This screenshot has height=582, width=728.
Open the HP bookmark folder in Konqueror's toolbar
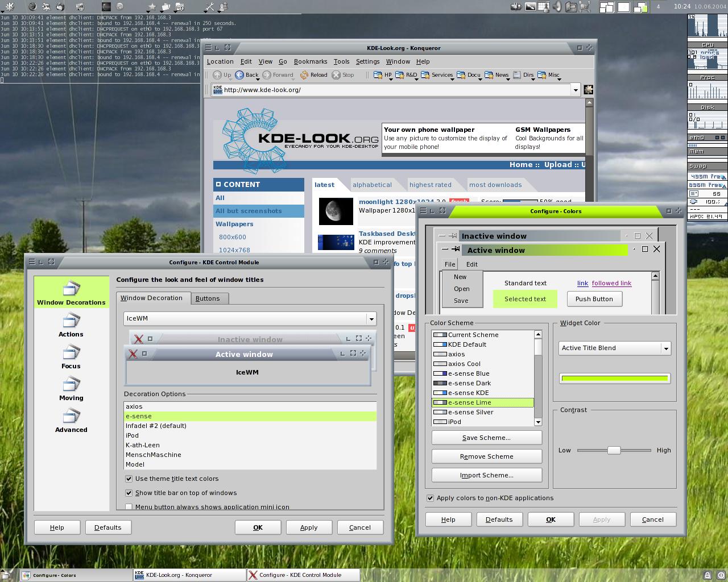click(383, 75)
